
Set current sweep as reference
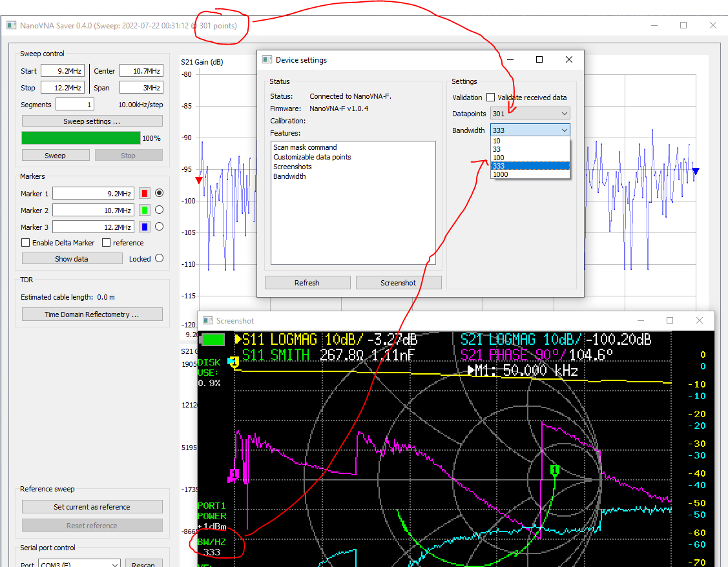[92, 506]
